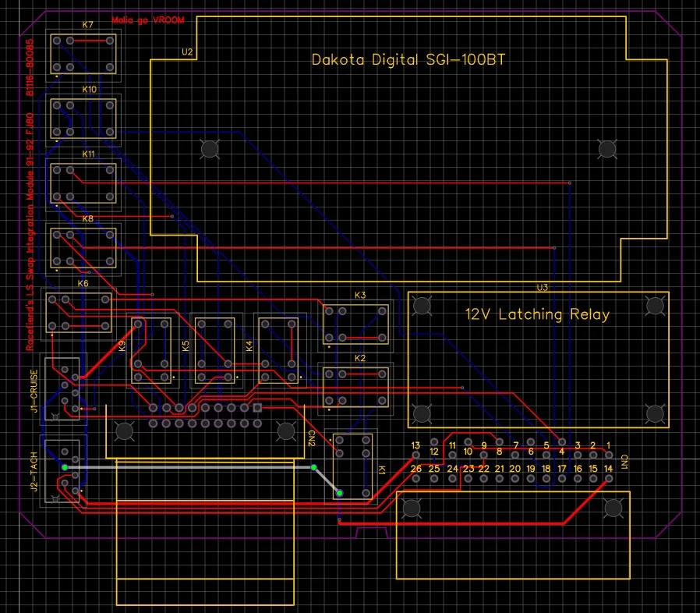Select pin number 14 label on CN1
The width and height of the screenshot is (700, 613).
coord(608,469)
